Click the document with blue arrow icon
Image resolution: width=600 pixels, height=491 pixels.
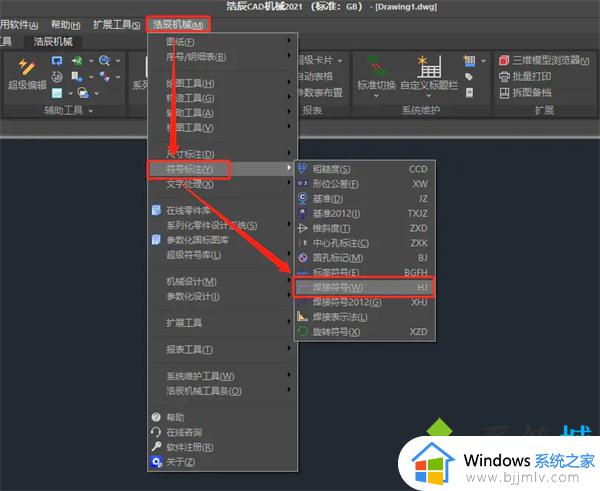click(x=78, y=77)
